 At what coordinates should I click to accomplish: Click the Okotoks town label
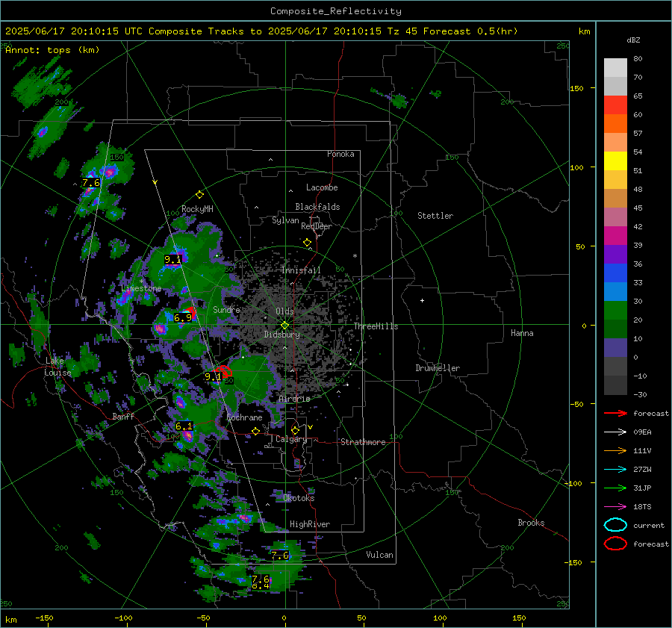click(x=299, y=498)
